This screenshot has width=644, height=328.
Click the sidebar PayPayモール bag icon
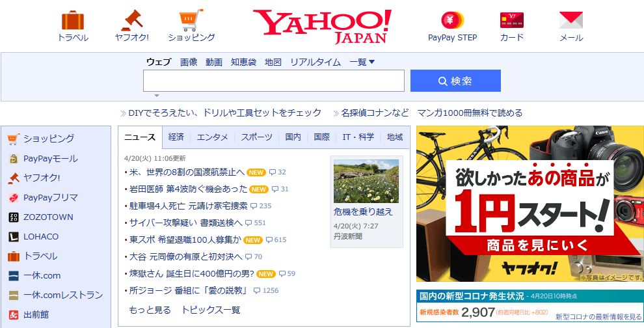[x=14, y=159]
